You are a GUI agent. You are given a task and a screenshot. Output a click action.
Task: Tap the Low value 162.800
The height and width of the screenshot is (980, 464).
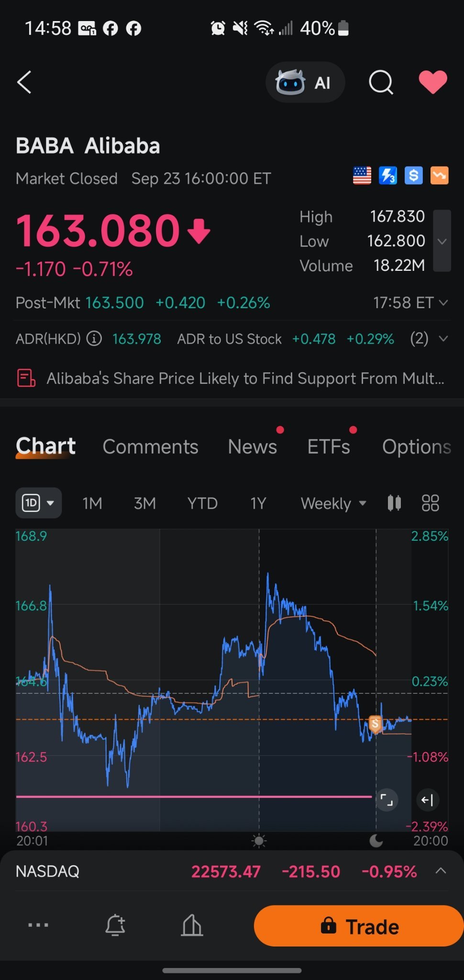point(396,241)
